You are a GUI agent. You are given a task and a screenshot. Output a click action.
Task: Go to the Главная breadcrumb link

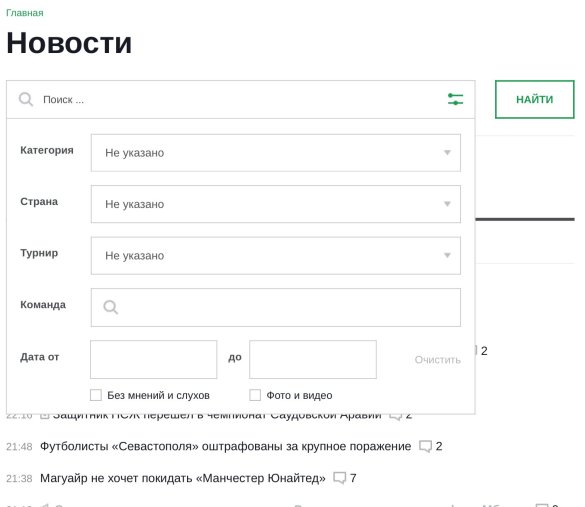(x=25, y=13)
